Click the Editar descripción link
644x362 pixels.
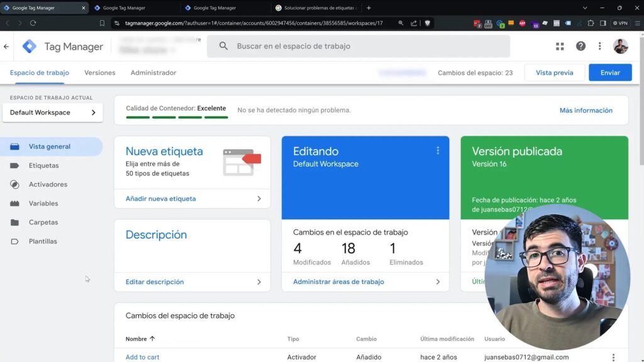coord(155,282)
